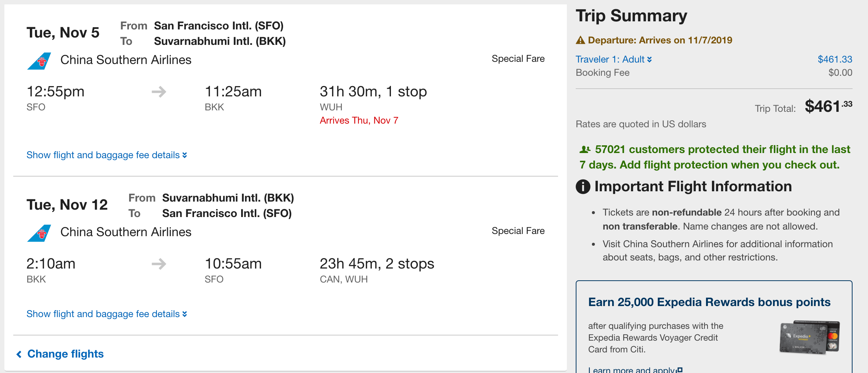Expand Nov 12 flight and baggage fee details
Viewport: 868px width, 373px height.
coord(106,314)
